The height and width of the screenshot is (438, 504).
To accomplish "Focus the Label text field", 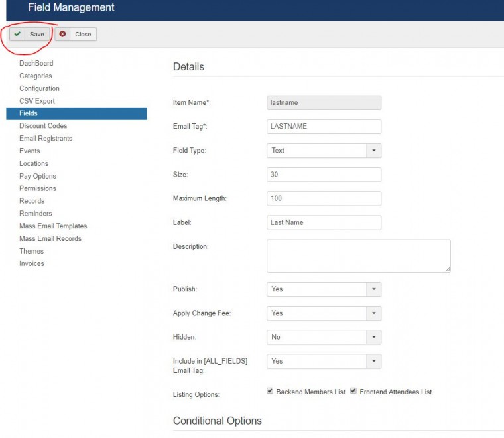I will coord(324,222).
